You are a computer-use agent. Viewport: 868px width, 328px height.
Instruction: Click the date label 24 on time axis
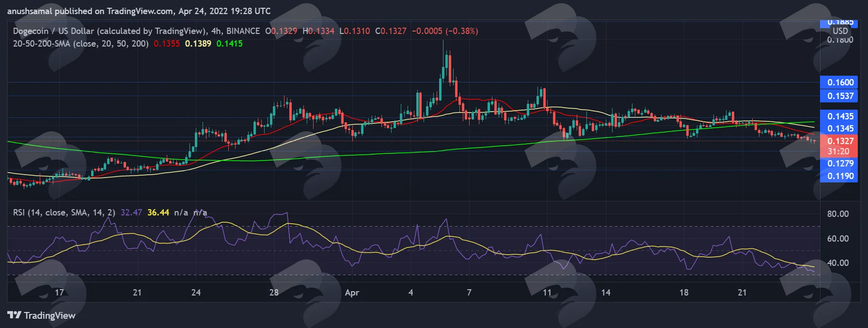[196, 293]
